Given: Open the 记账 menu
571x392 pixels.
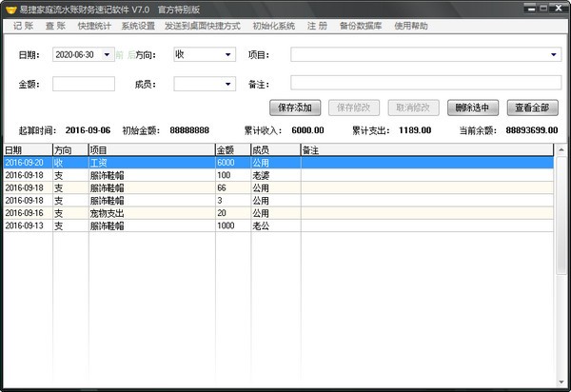Looking at the screenshot, I should tap(24, 26).
